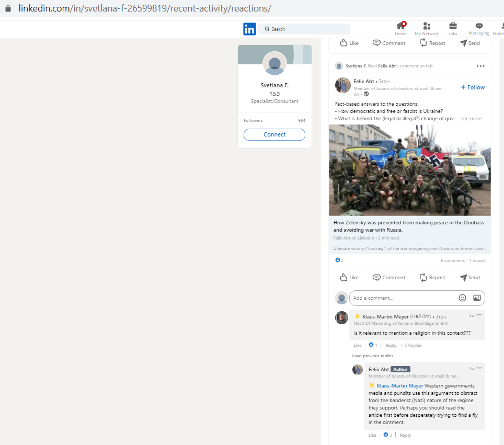Click the Home nav icon

pyautogui.click(x=400, y=28)
